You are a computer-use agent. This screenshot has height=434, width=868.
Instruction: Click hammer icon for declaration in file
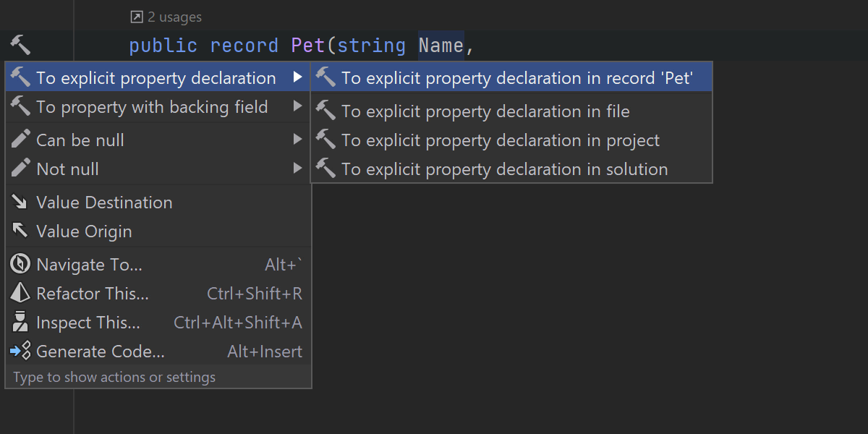pyautogui.click(x=326, y=111)
